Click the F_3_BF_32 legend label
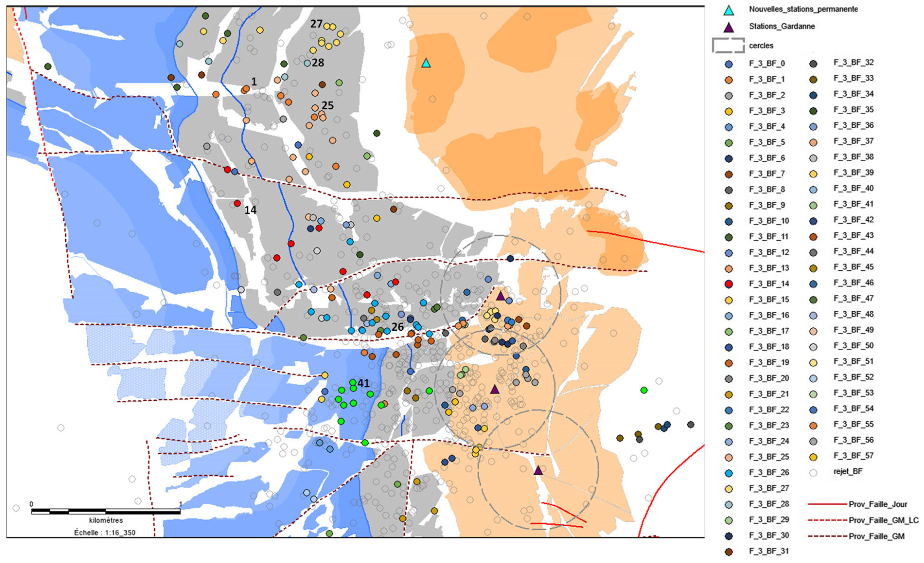Viewport: 924px width, 563px height. click(x=853, y=62)
